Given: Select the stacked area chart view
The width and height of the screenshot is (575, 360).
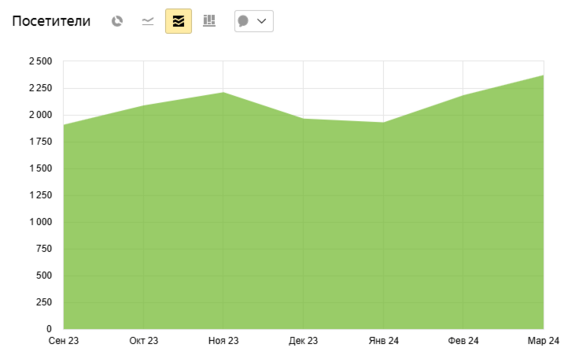Looking at the screenshot, I should [x=179, y=21].
